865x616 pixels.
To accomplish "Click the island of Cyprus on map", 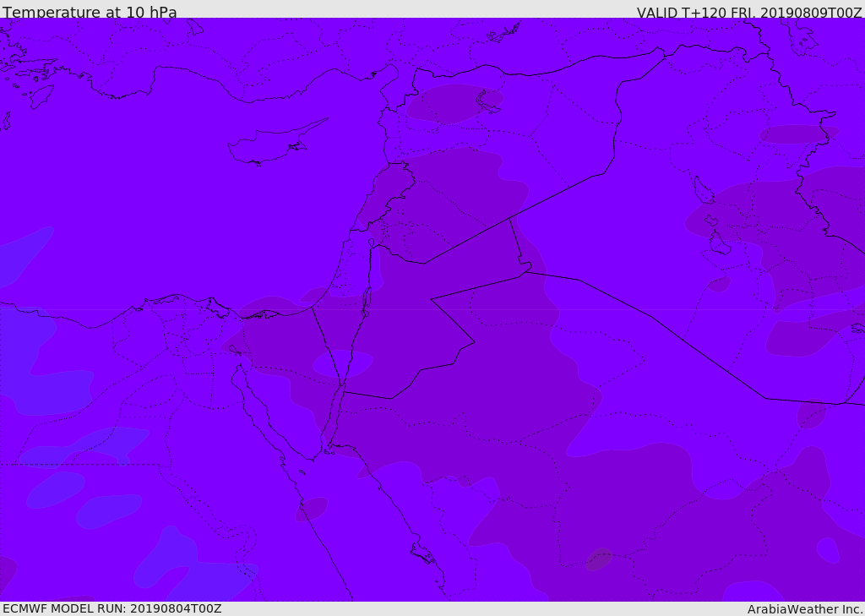I will [277, 143].
